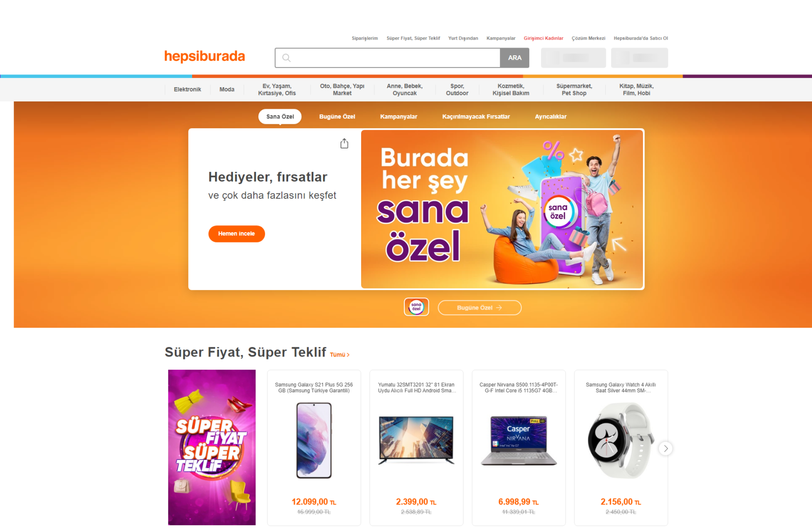
Task: Switch to the Bugüne Özel tab
Action: [x=337, y=117]
